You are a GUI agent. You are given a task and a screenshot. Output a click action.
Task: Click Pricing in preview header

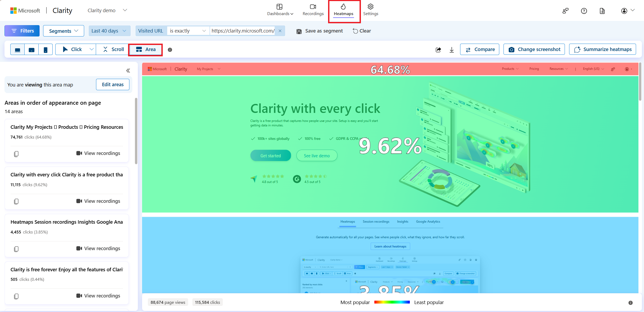coord(534,69)
